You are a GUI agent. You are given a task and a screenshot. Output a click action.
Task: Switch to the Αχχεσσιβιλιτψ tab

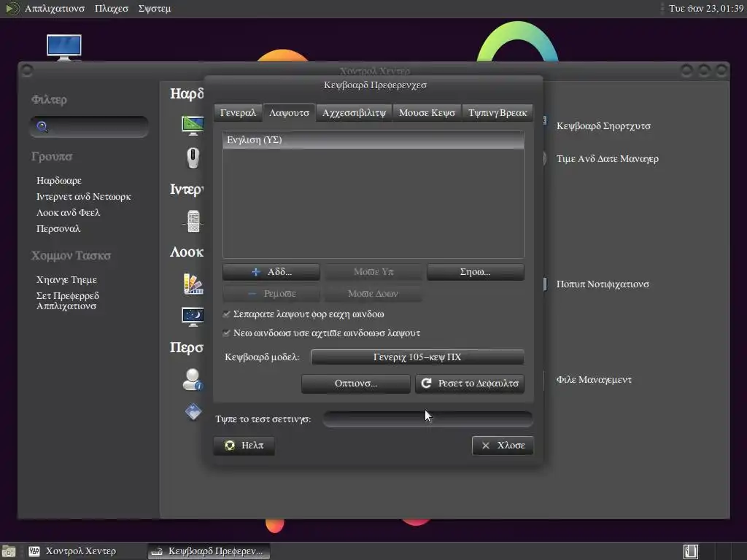tap(354, 113)
